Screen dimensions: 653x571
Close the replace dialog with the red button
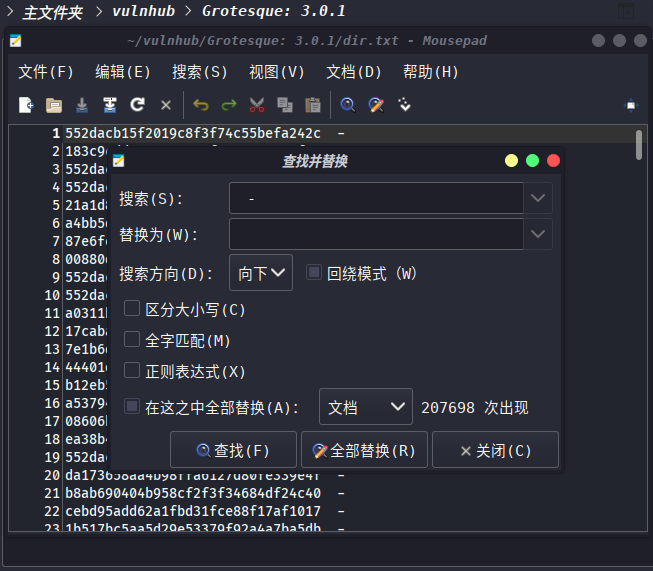553,161
